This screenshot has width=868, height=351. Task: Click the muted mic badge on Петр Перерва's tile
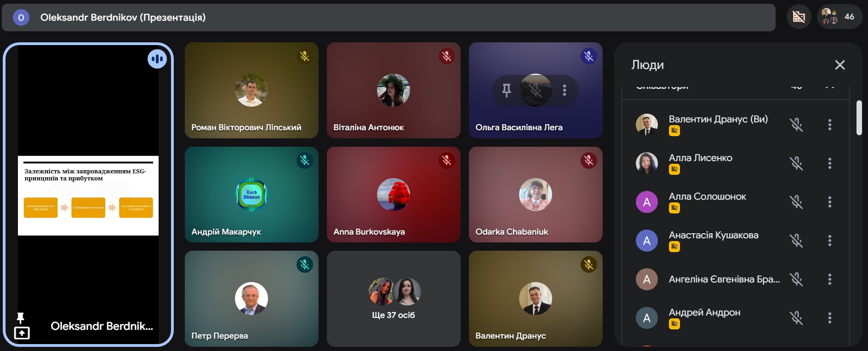pyautogui.click(x=304, y=265)
